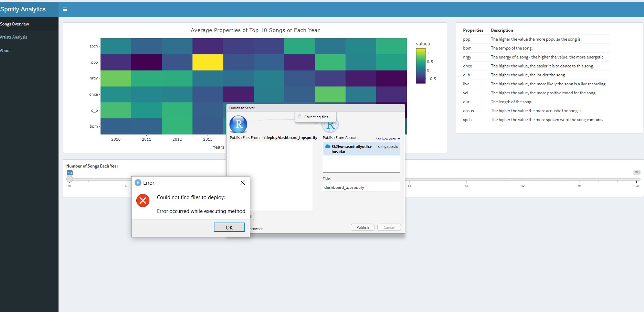Open the About page

6,50
